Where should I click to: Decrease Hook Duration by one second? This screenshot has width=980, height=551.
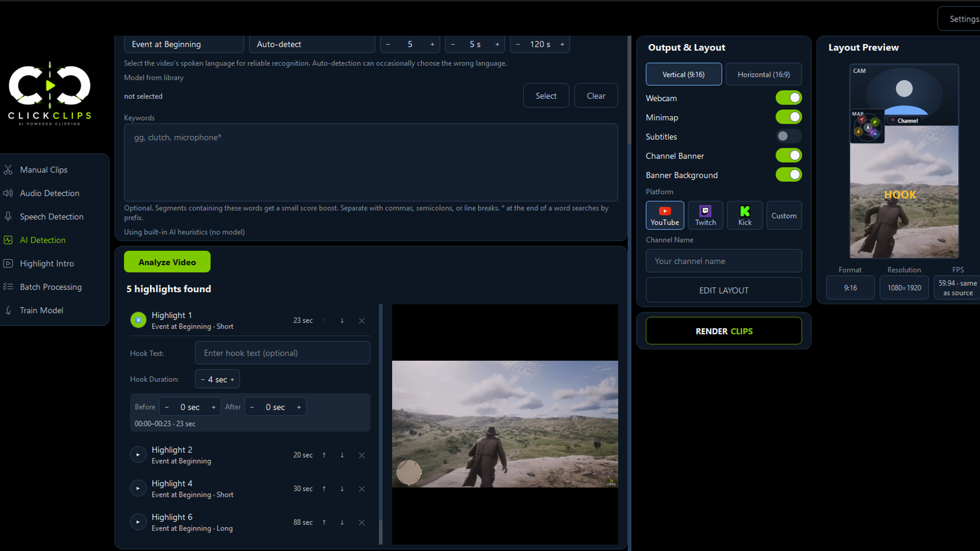click(x=203, y=380)
